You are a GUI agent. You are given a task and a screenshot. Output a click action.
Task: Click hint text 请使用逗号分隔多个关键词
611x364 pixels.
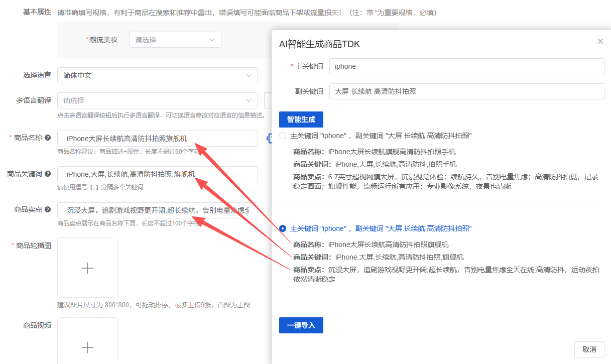(x=100, y=187)
